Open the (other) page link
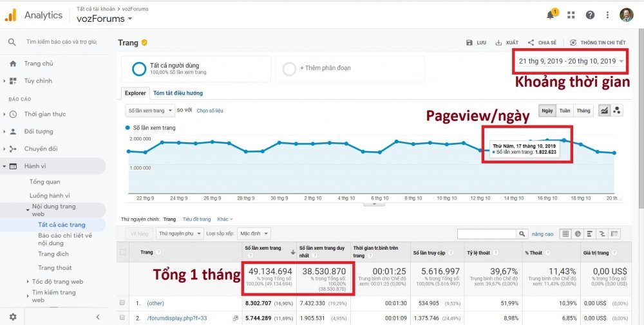 pyautogui.click(x=155, y=303)
